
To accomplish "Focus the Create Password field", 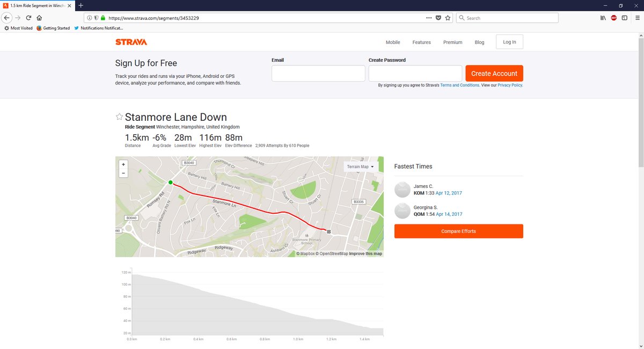I will pyautogui.click(x=415, y=74).
